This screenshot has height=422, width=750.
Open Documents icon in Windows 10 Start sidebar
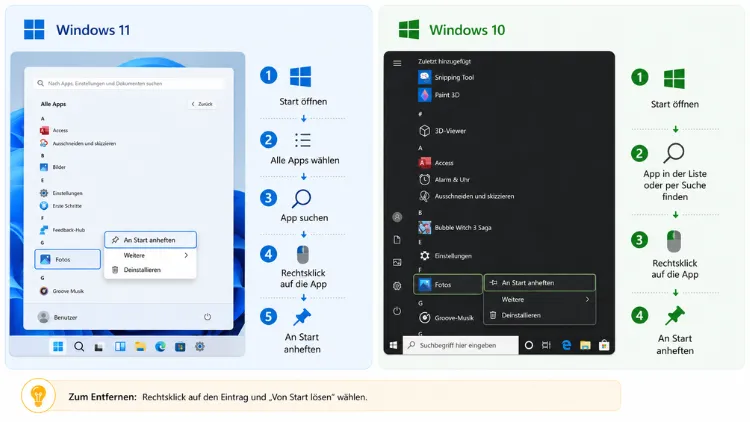tap(397, 240)
